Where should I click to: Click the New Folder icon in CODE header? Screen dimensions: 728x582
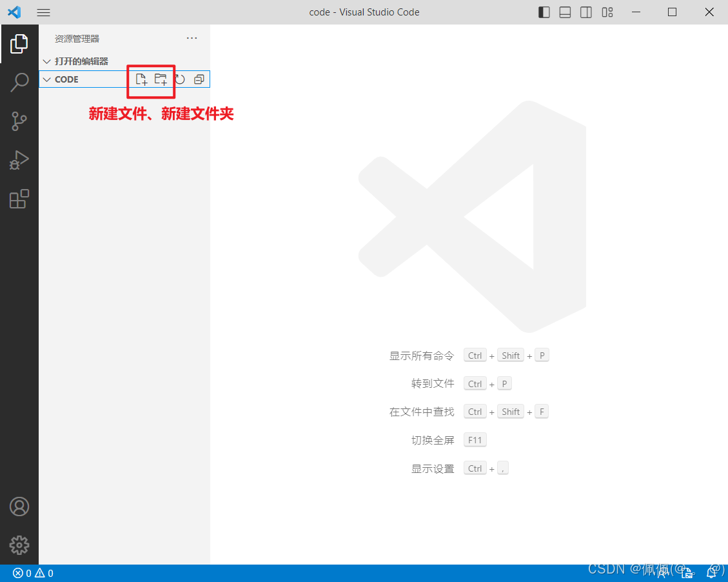point(161,79)
